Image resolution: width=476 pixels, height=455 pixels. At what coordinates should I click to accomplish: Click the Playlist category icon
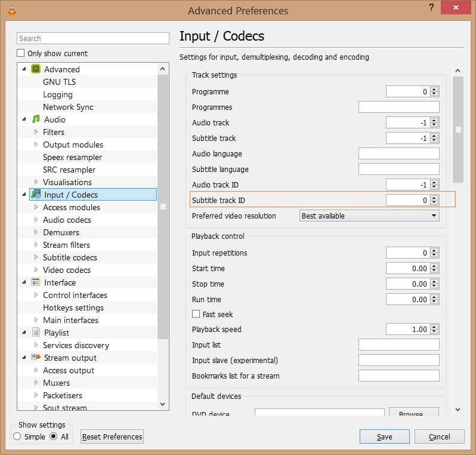[x=36, y=333]
